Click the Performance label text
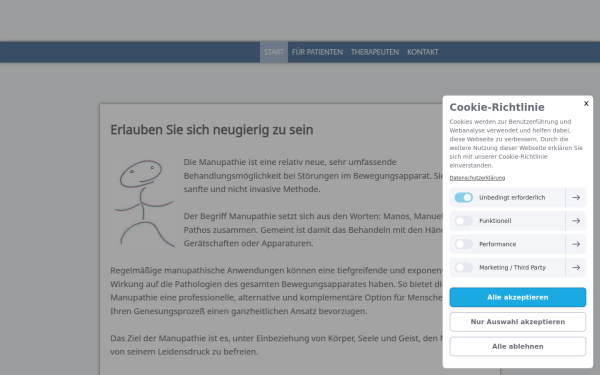 tap(497, 244)
